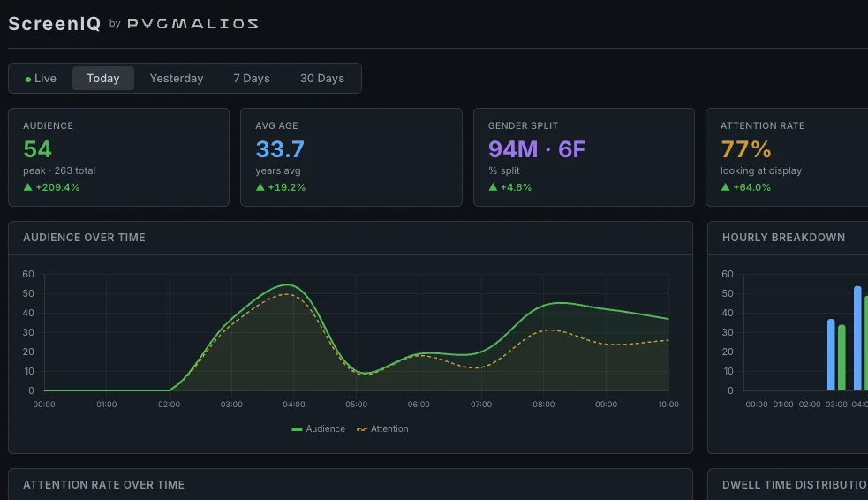Click the GENDER SPLIT card label

(x=523, y=125)
